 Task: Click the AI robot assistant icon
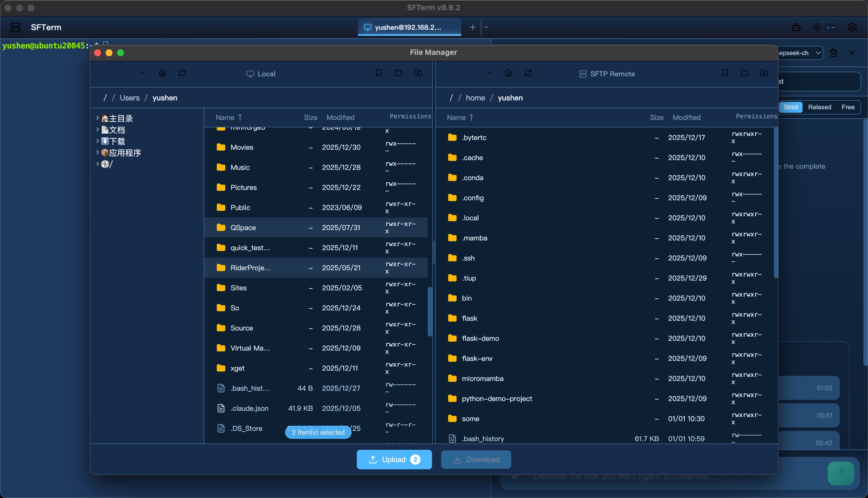[x=797, y=27]
